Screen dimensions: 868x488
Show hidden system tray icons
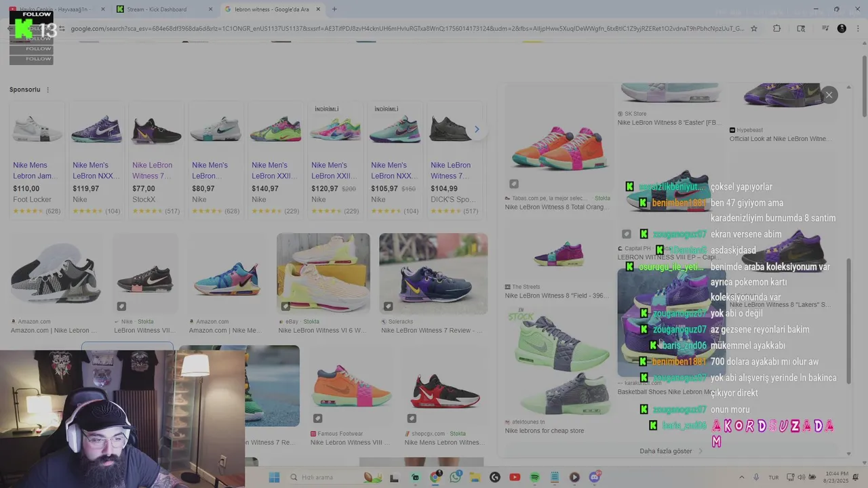pyautogui.click(x=741, y=477)
